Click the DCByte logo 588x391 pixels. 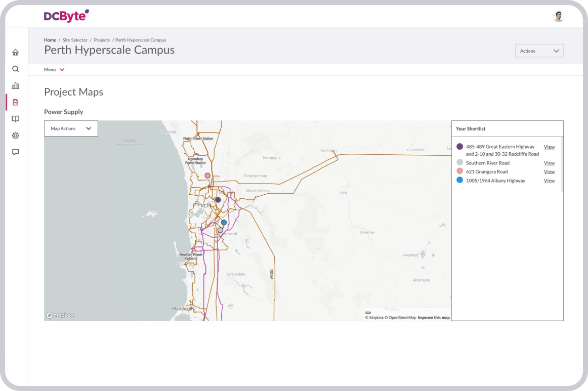point(66,16)
